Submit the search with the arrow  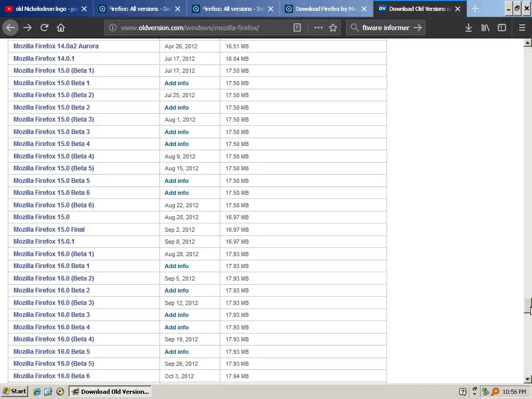(418, 28)
